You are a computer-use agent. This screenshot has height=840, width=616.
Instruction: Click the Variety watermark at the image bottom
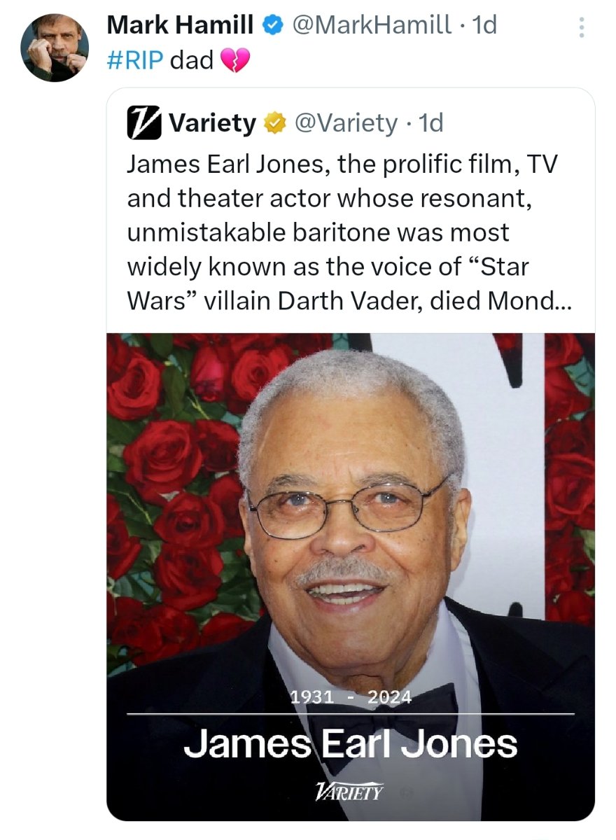tap(349, 792)
